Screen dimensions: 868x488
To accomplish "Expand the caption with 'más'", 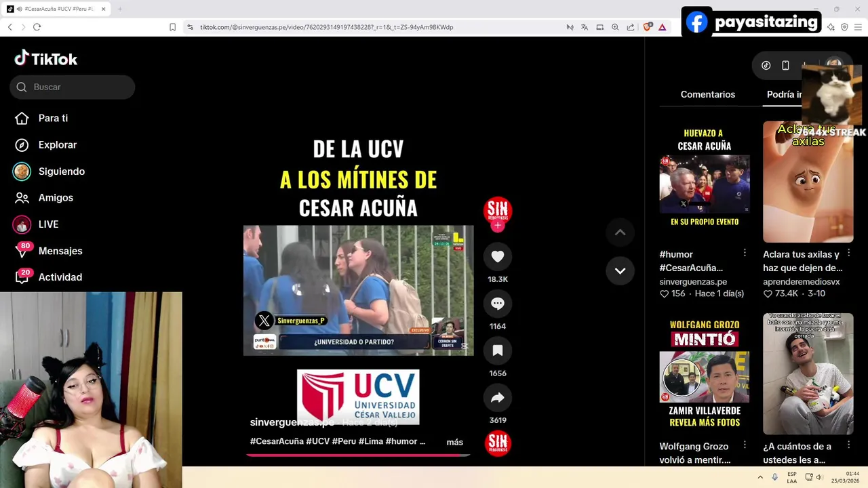I will [x=454, y=442].
